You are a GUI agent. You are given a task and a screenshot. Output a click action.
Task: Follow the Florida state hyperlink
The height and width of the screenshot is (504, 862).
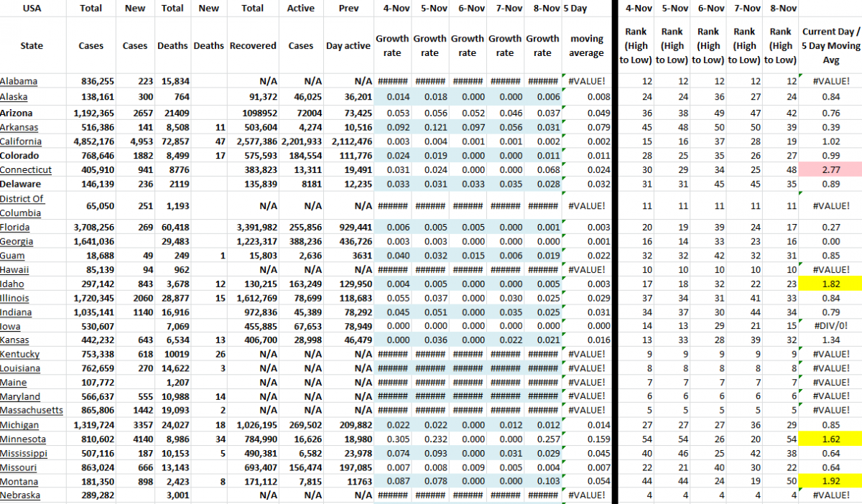17,227
